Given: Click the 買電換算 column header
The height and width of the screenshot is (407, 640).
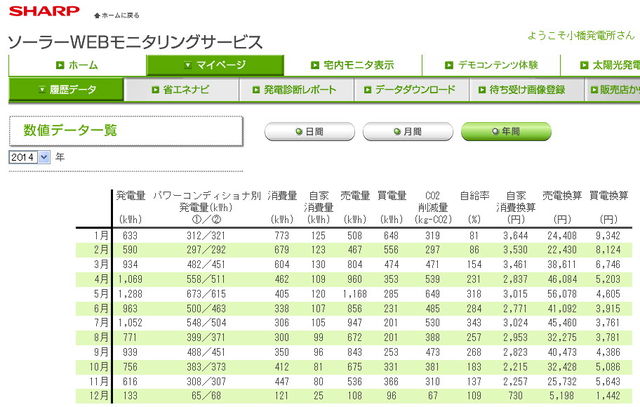Looking at the screenshot, I should (609, 196).
